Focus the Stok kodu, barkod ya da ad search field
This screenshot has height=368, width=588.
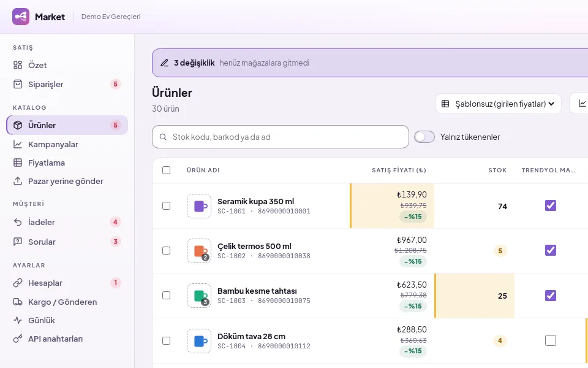[281, 137]
